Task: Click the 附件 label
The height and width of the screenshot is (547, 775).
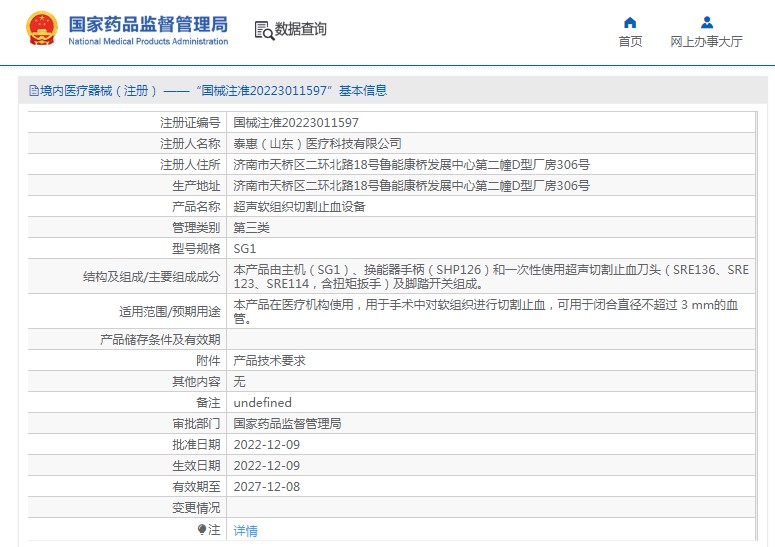Action: coord(208,361)
